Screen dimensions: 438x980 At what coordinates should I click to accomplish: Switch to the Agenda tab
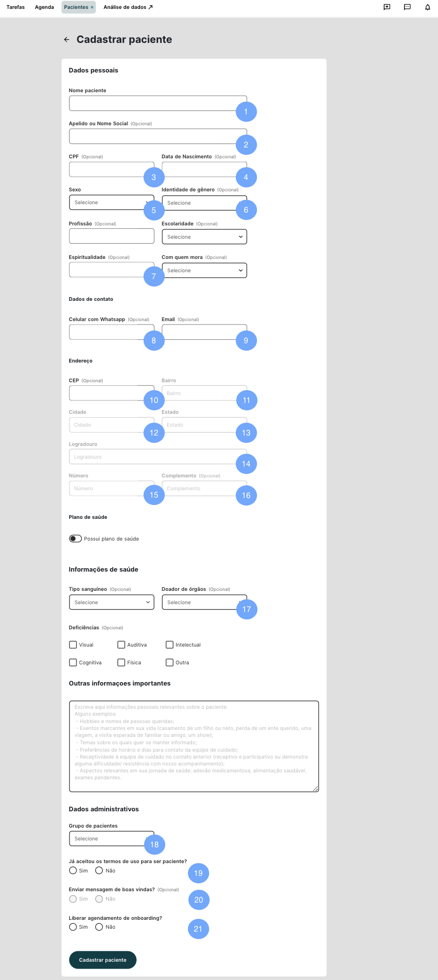[44, 7]
